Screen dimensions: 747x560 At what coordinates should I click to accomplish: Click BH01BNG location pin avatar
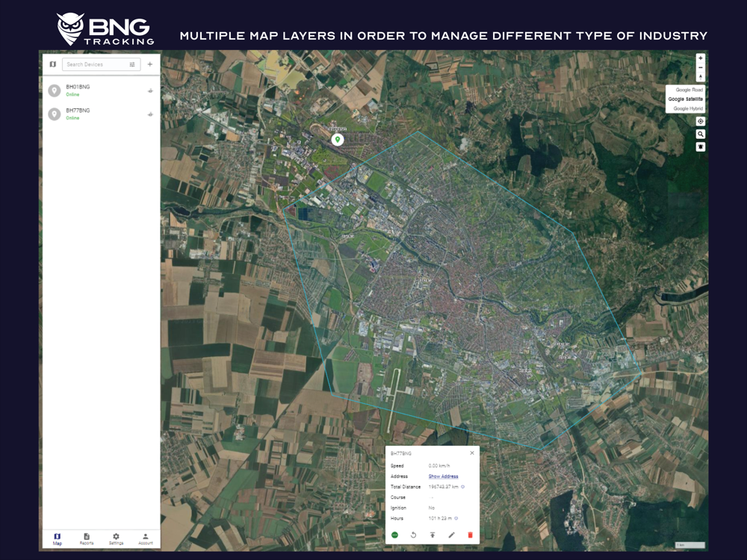coord(55,90)
